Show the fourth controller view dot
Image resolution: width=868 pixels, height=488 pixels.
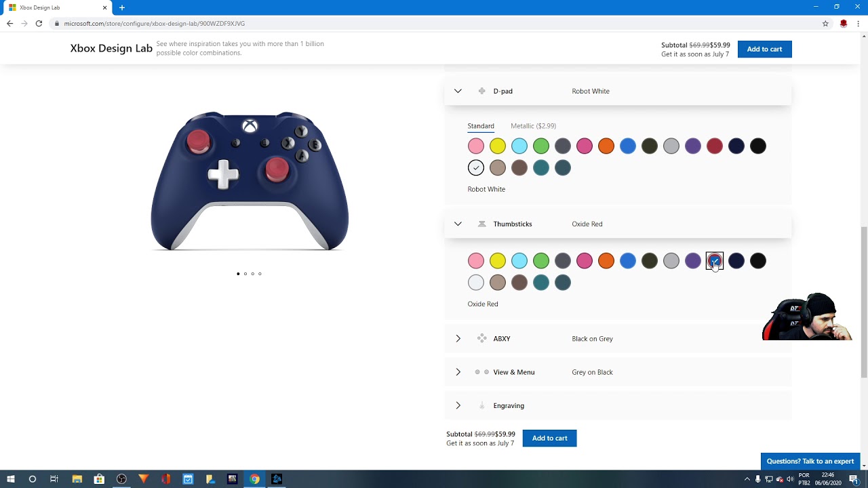point(260,274)
